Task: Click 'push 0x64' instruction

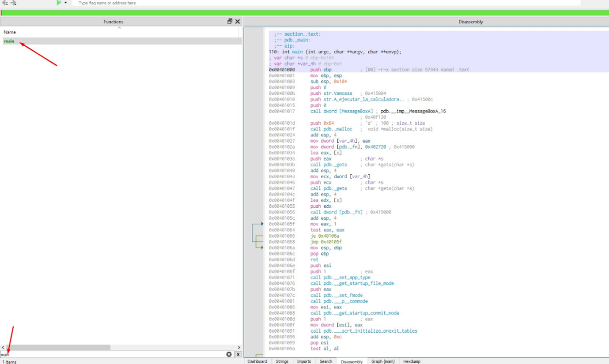Action: (322, 123)
